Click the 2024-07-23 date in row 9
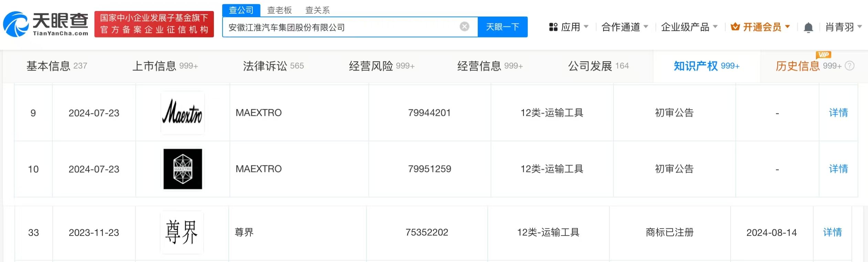Screen dimensions: 868x262 coord(94,113)
